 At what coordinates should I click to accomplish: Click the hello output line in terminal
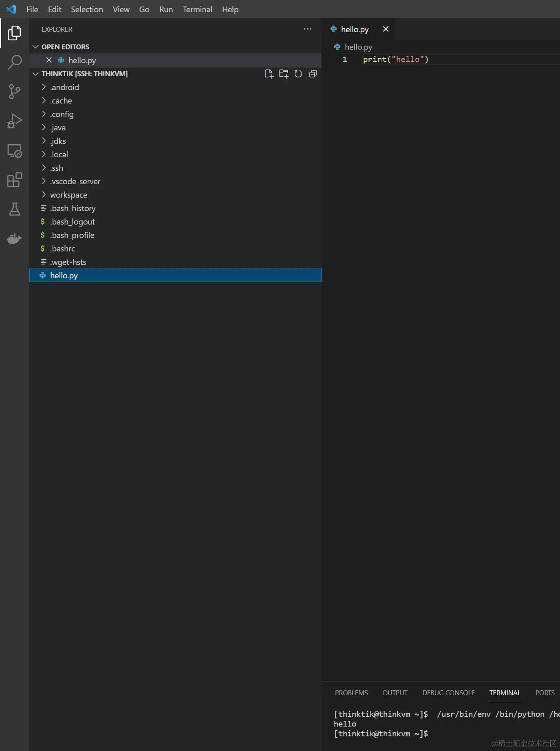click(x=345, y=724)
